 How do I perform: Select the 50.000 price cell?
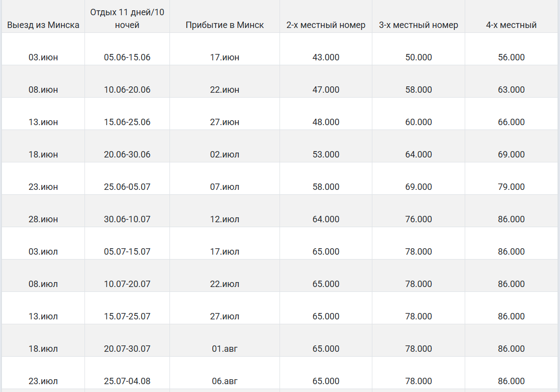[418, 57]
